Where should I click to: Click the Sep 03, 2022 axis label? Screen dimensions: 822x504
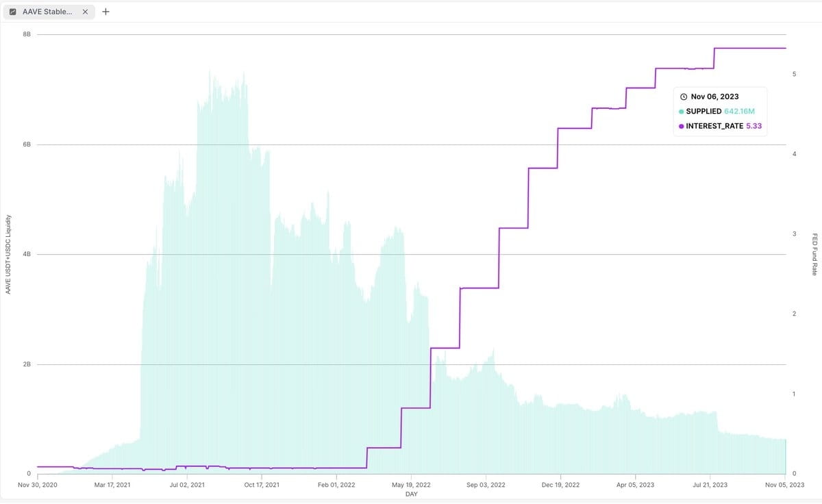tap(486, 485)
